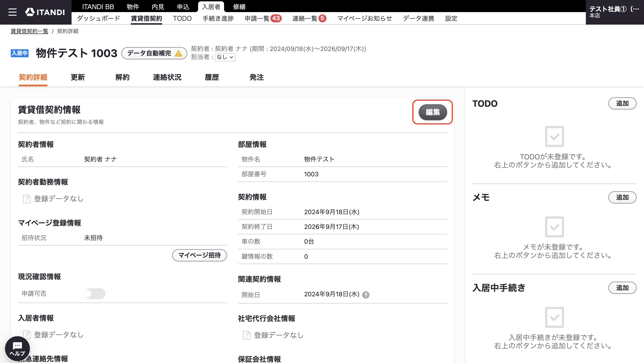Switch to the 解約 tab
This screenshot has width=644, height=363.
[123, 77]
